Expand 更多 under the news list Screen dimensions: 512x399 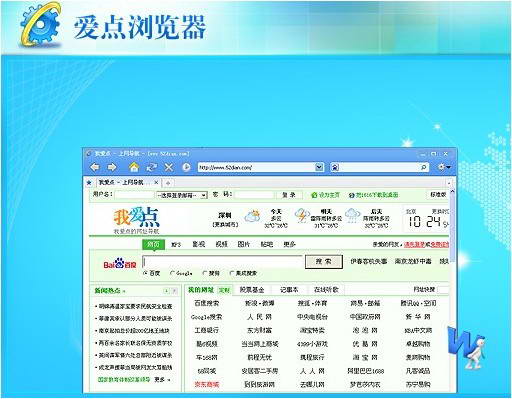pyautogui.click(x=162, y=380)
